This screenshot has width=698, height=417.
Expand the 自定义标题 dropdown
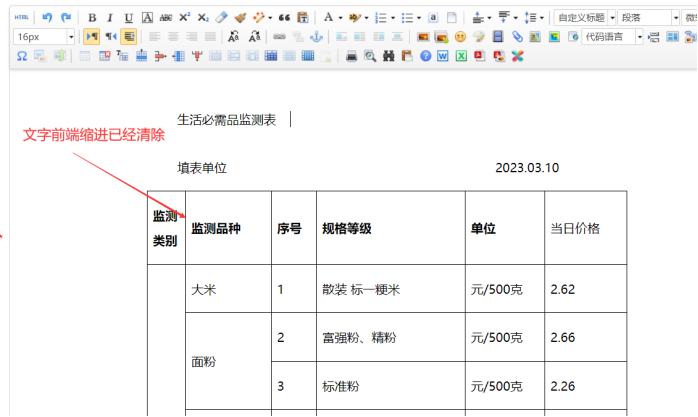[585, 18]
